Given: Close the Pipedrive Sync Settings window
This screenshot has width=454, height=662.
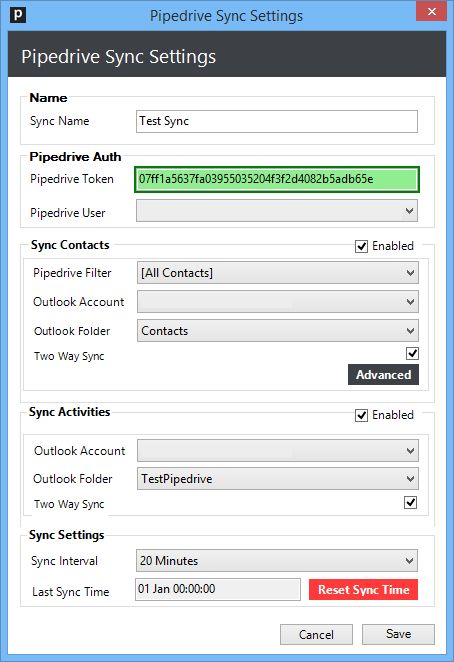Looking at the screenshot, I should [431, 11].
